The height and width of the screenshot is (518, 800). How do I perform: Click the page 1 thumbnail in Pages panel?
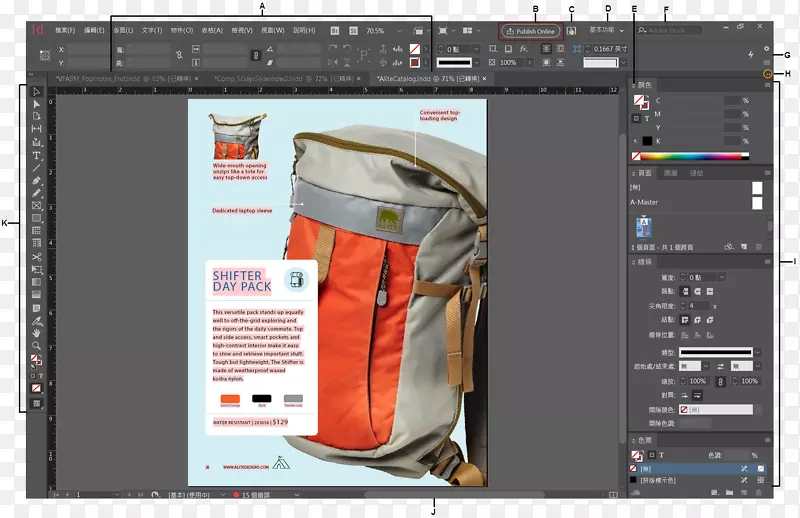pos(644,227)
